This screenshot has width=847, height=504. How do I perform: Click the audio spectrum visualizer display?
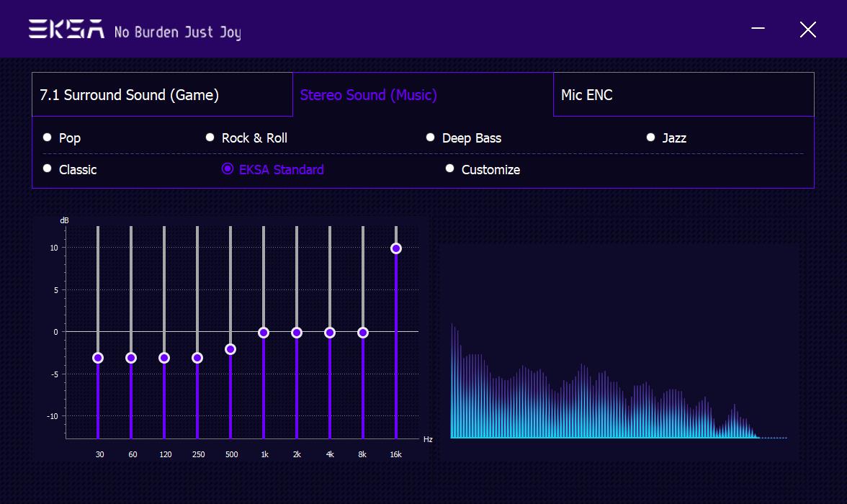point(618,351)
